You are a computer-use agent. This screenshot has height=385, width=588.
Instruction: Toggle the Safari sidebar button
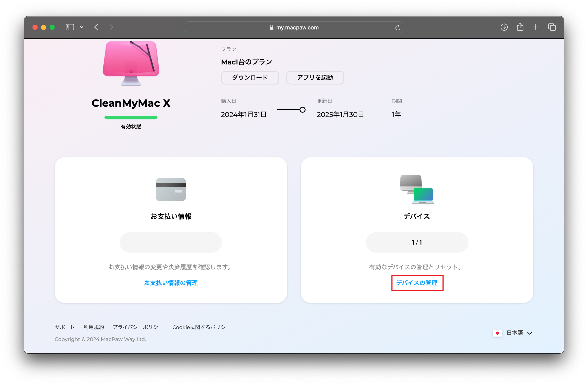pos(70,27)
